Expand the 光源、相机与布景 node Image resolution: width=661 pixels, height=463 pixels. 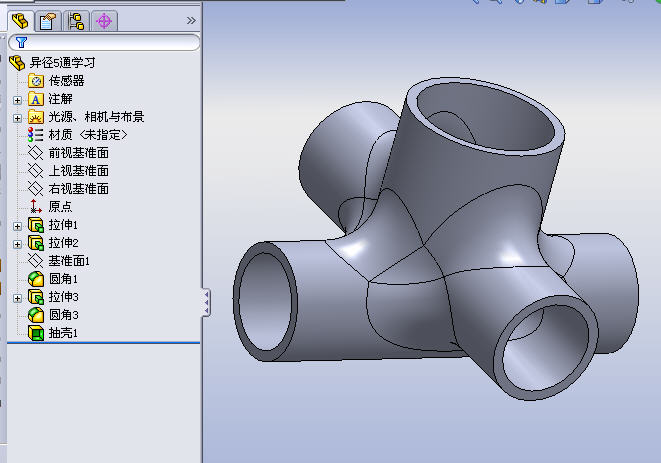17,118
